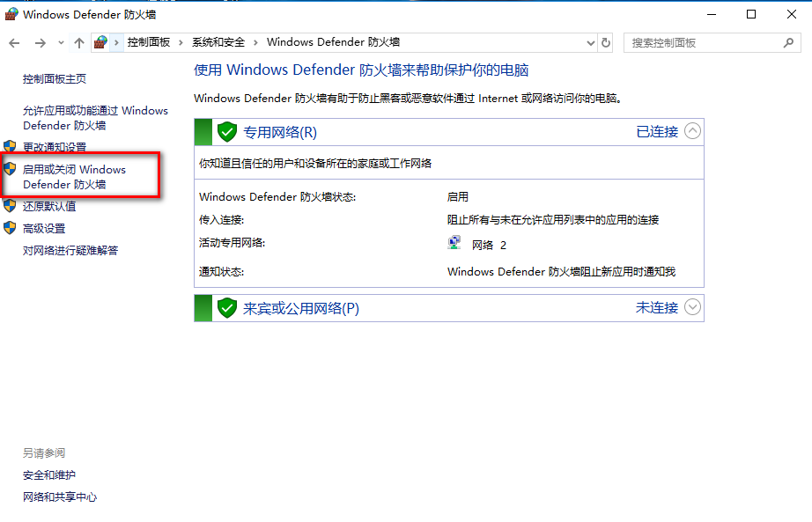Click the network icon beside 网络 2

click(454, 244)
